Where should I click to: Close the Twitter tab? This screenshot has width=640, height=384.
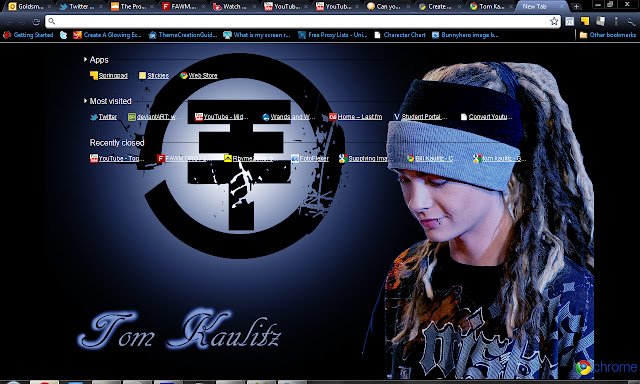click(101, 7)
